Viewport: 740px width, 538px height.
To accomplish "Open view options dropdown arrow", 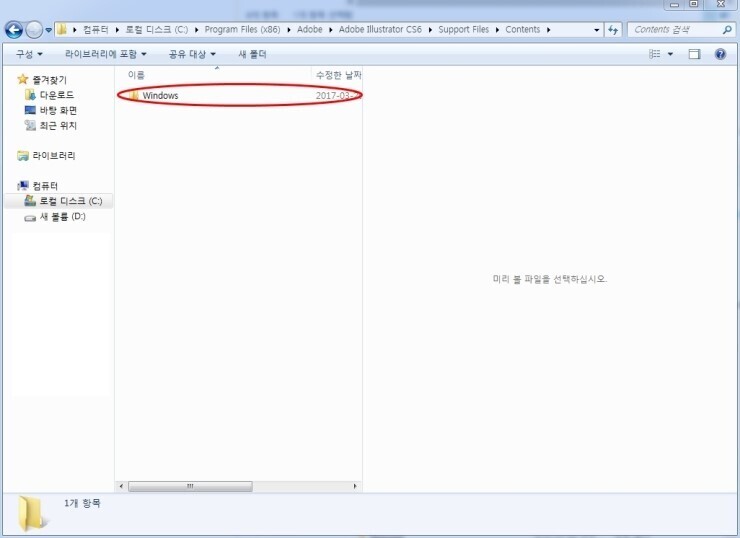I will click(x=670, y=54).
